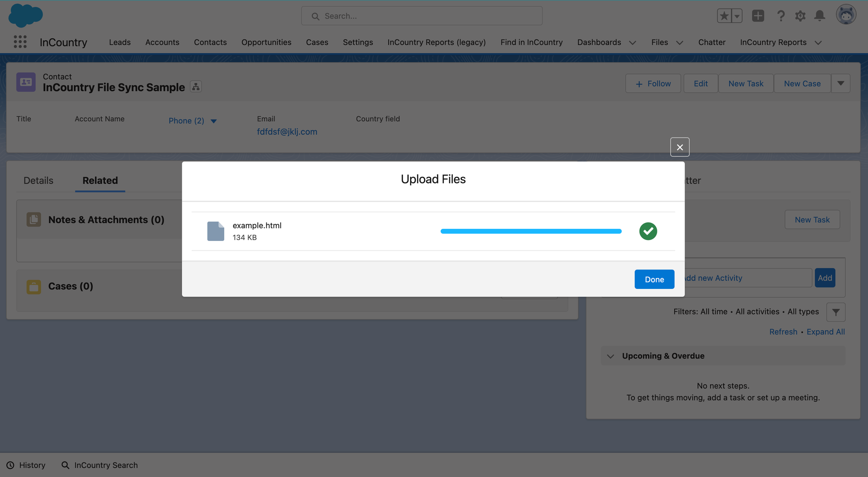Click the History clock icon
Image resolution: width=868 pixels, height=477 pixels.
point(10,465)
